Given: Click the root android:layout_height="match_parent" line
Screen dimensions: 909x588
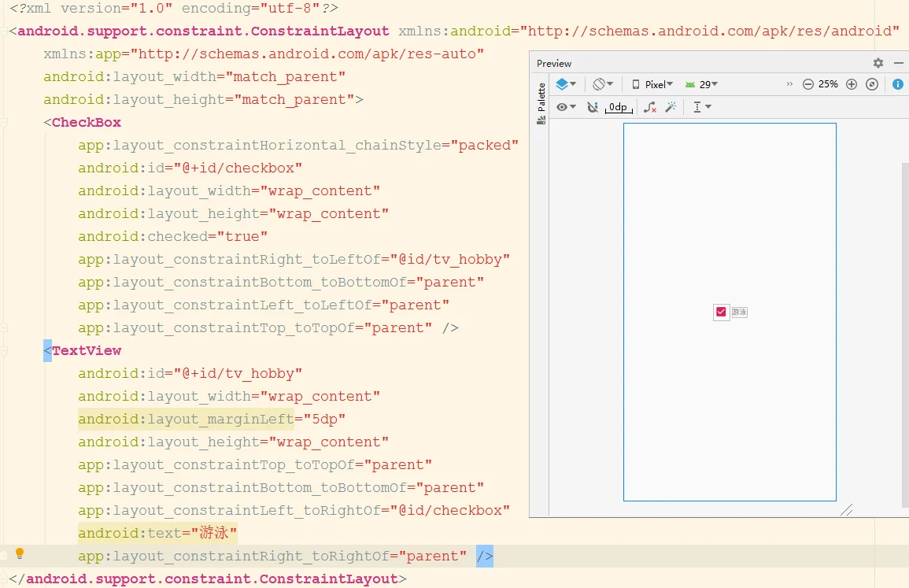Looking at the screenshot, I should coord(204,100).
